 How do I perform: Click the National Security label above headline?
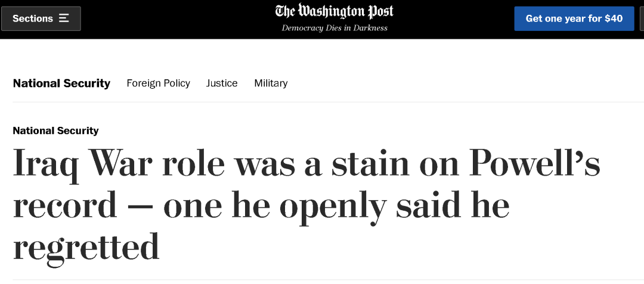[55, 130]
